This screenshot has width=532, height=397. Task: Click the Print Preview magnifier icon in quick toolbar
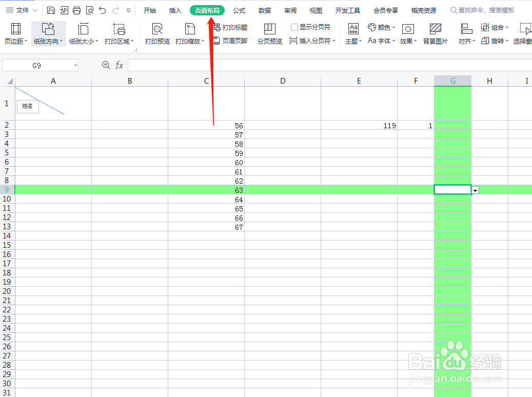tap(90, 11)
